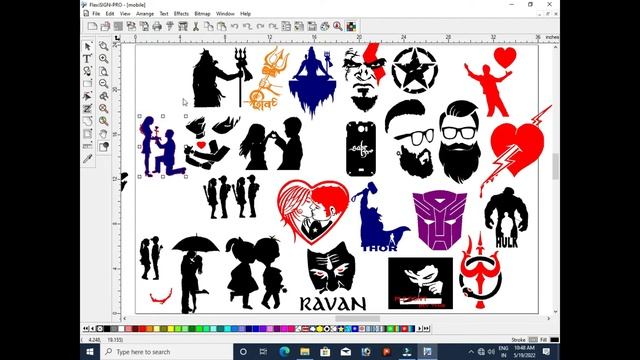The height and width of the screenshot is (360, 640).
Task: Open the Mail app from taskbar
Action: [x=345, y=351]
